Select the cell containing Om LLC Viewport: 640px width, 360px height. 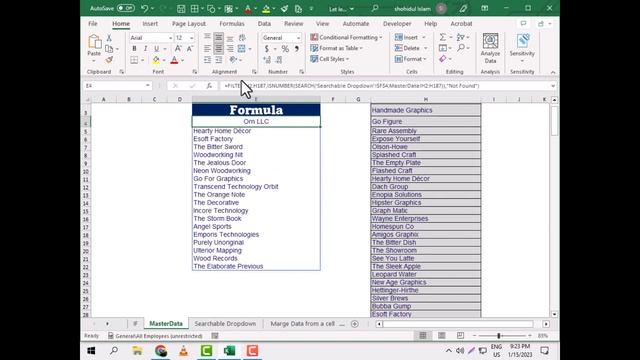tap(256, 122)
